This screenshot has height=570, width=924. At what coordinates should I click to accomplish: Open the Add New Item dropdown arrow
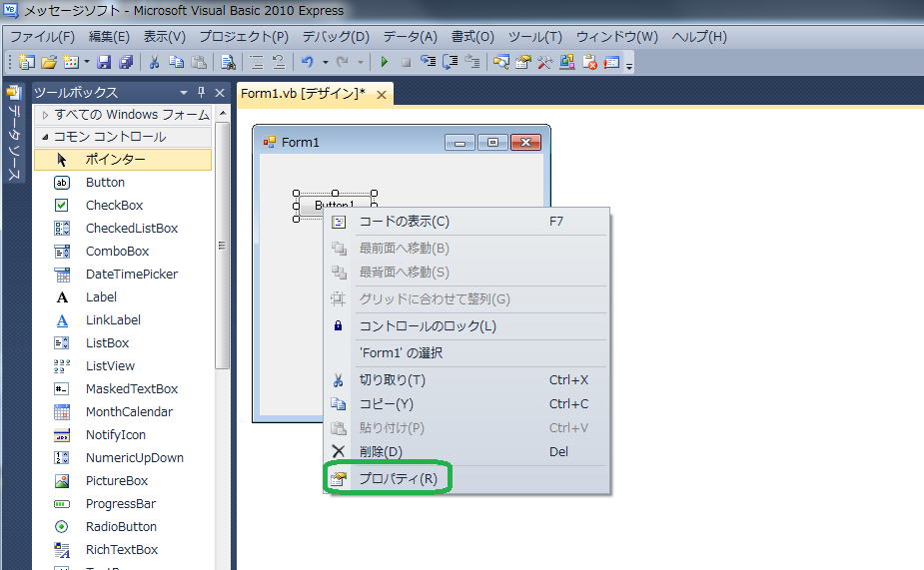click(x=87, y=62)
